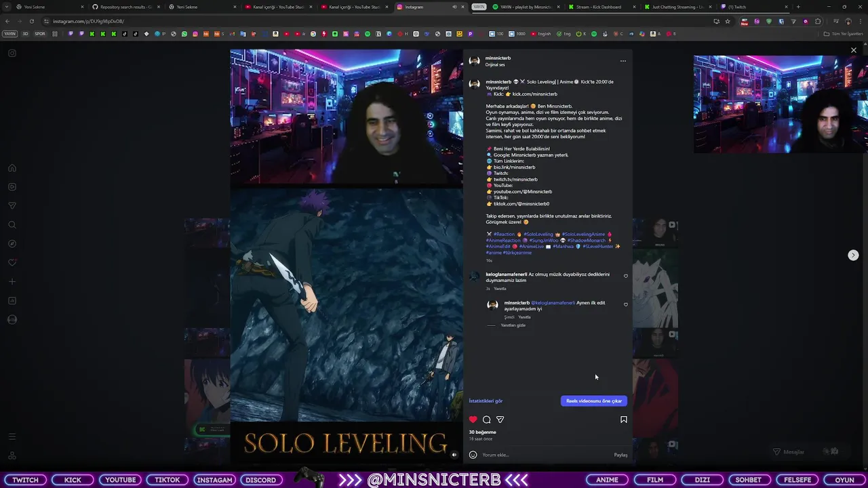The image size is (868, 488).
Task: Click FELSEFE button in stream overlay
Action: tap(797, 480)
